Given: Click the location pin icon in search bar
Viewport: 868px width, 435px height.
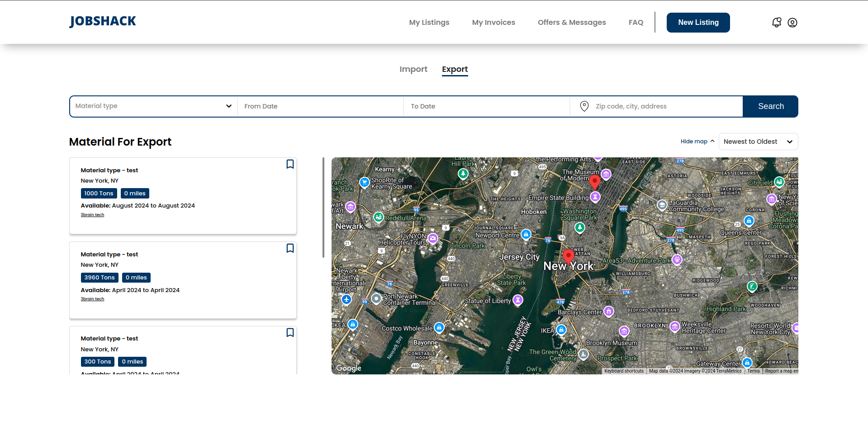Looking at the screenshot, I should [584, 106].
